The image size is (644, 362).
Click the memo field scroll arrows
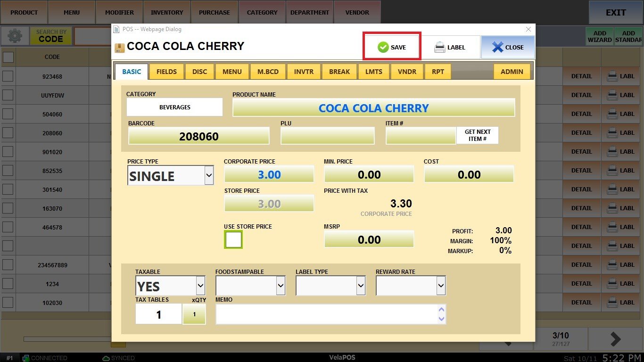(441, 314)
